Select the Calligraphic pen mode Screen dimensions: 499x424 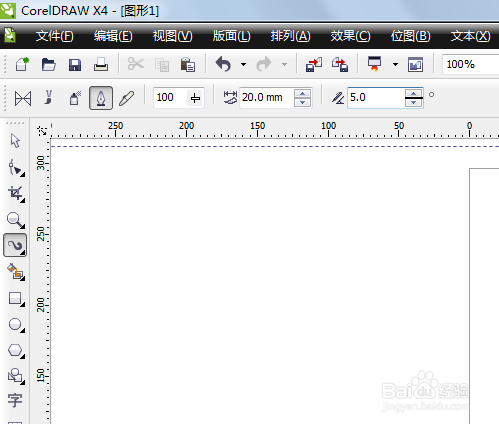coord(101,98)
